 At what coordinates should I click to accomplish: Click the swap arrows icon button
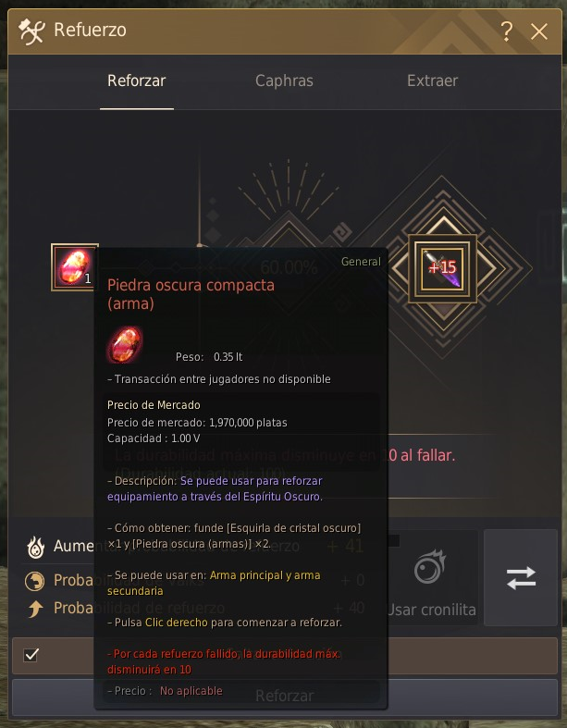point(521,577)
